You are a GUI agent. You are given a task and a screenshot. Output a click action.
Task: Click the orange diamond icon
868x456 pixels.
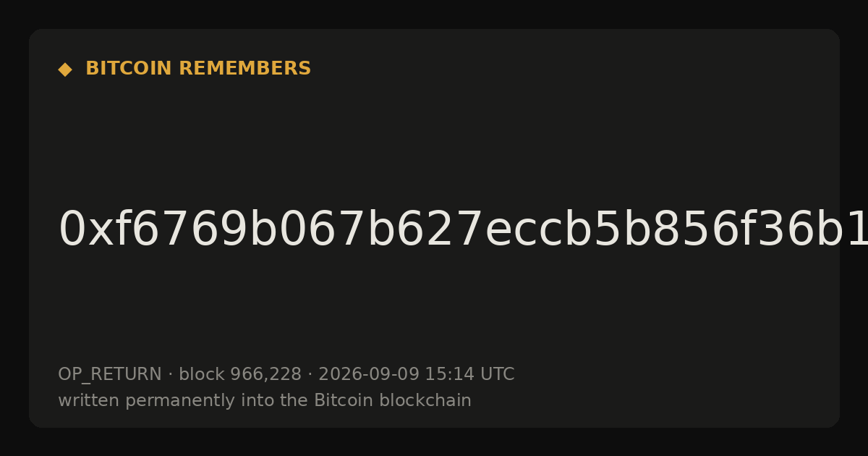click(65, 69)
